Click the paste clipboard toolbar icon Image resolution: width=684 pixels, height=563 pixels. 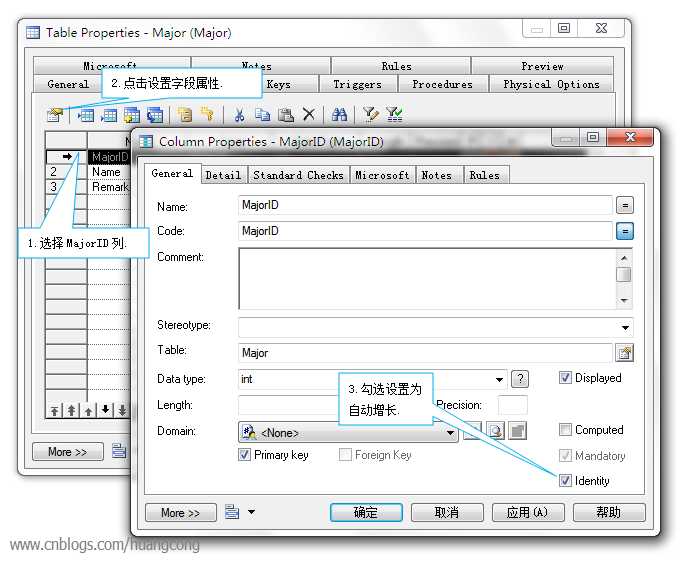click(x=286, y=115)
